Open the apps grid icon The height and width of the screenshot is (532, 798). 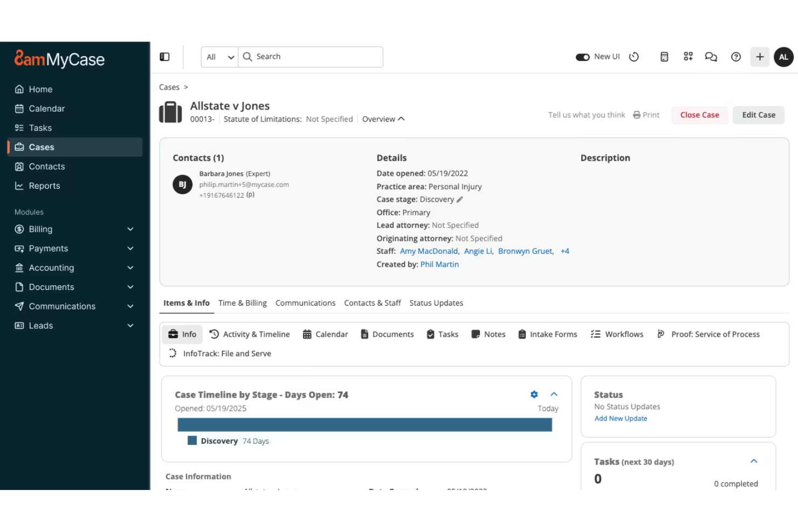coord(688,57)
